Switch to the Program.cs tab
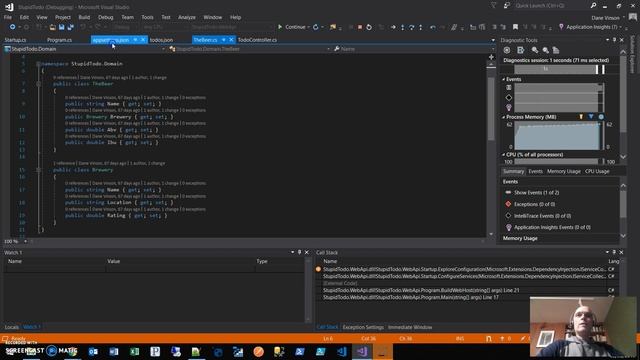 point(59,40)
